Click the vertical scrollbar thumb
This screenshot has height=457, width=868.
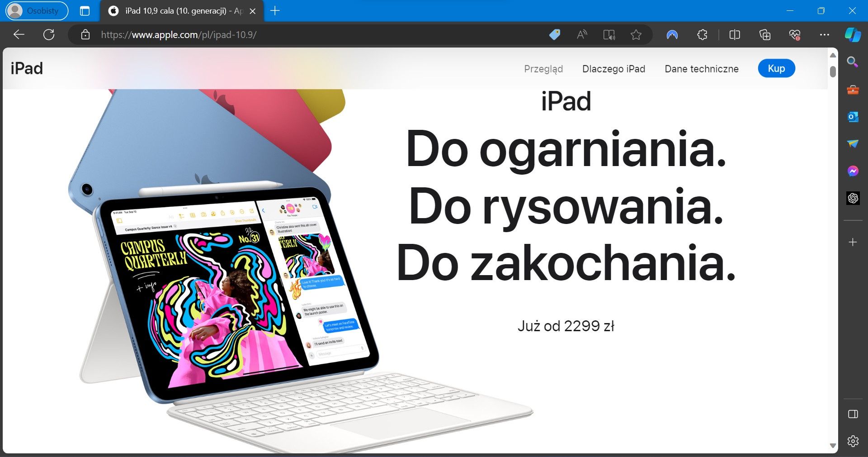(x=833, y=71)
